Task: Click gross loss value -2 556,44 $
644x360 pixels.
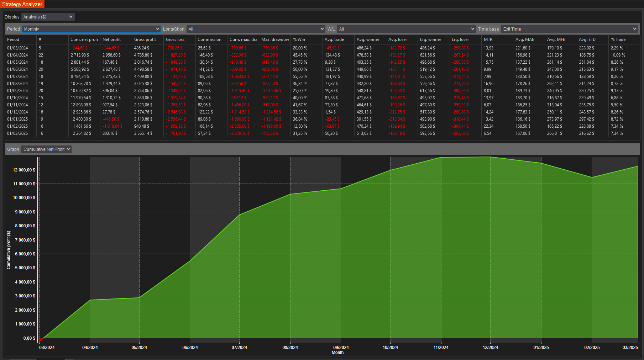Action: (x=176, y=119)
